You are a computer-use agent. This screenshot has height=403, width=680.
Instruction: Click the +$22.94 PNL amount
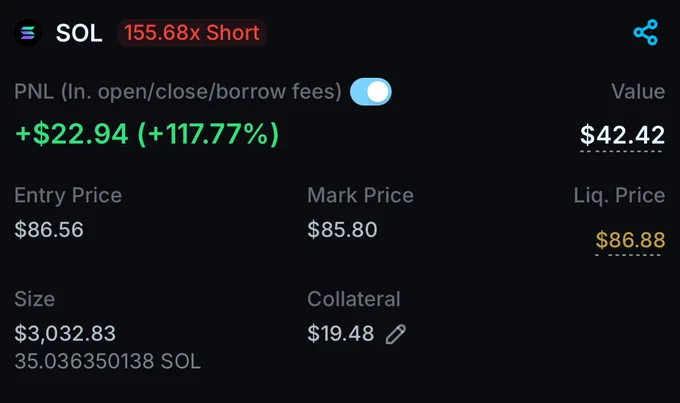[72, 134]
